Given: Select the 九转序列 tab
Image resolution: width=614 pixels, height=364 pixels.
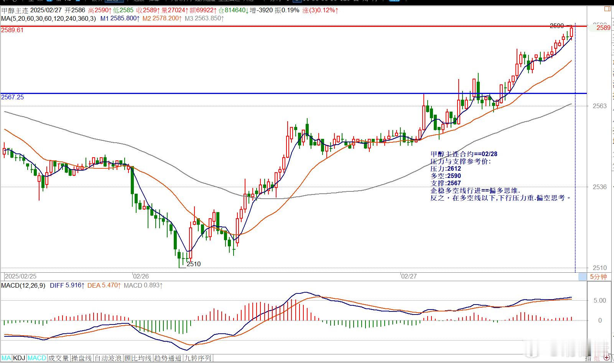Looking at the screenshot, I should point(198,358).
